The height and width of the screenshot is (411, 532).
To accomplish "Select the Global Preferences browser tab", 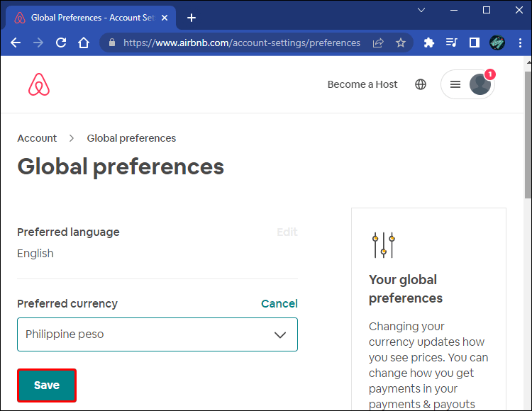I will pos(92,18).
